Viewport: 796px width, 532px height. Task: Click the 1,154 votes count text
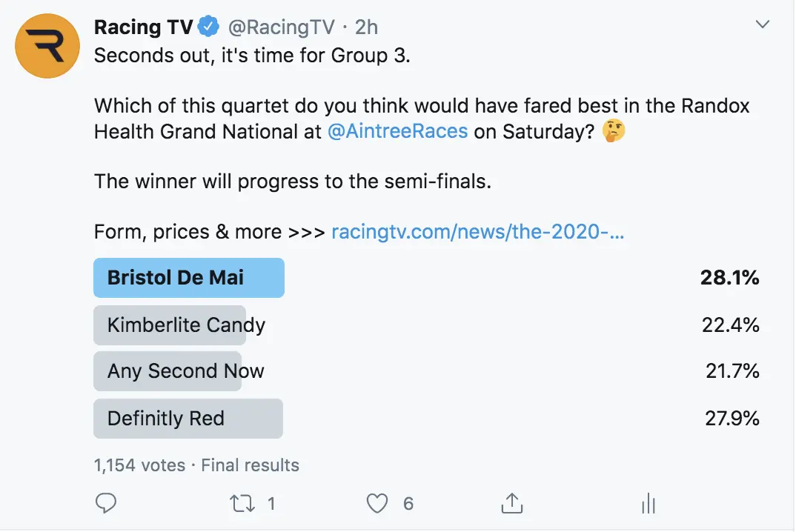[x=139, y=465]
